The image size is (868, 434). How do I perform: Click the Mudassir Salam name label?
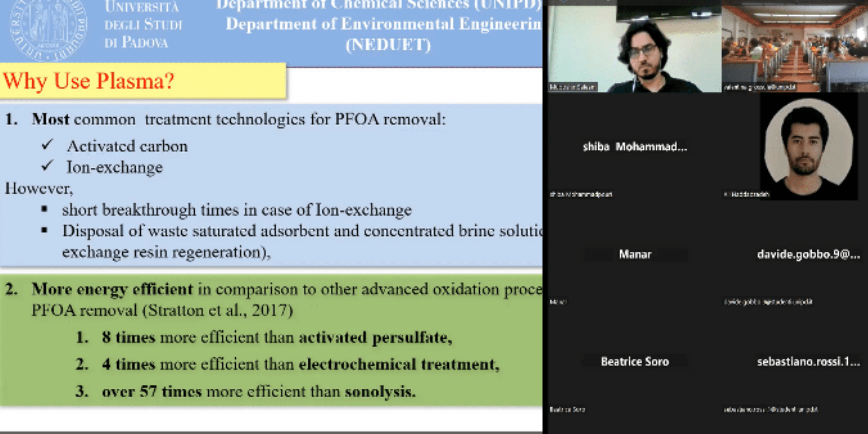573,87
